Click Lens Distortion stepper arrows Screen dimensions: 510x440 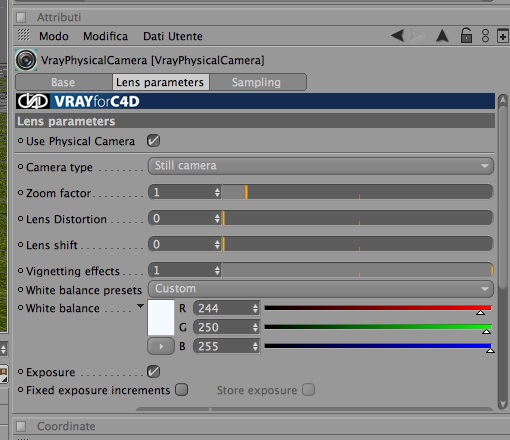pos(217,218)
